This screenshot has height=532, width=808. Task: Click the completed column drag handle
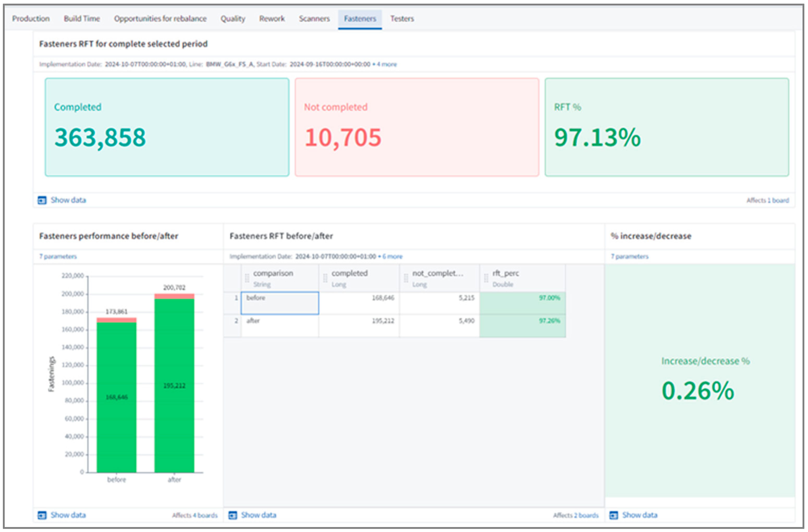pos(325,278)
